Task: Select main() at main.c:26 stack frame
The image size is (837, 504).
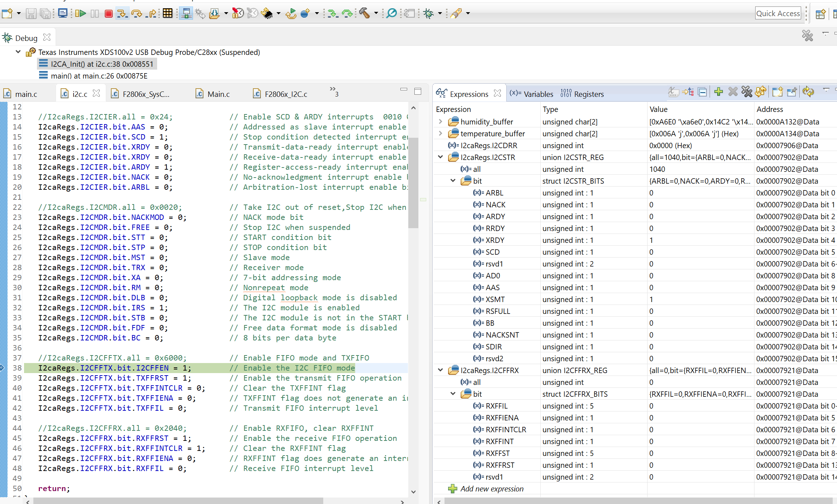Action: coord(99,76)
